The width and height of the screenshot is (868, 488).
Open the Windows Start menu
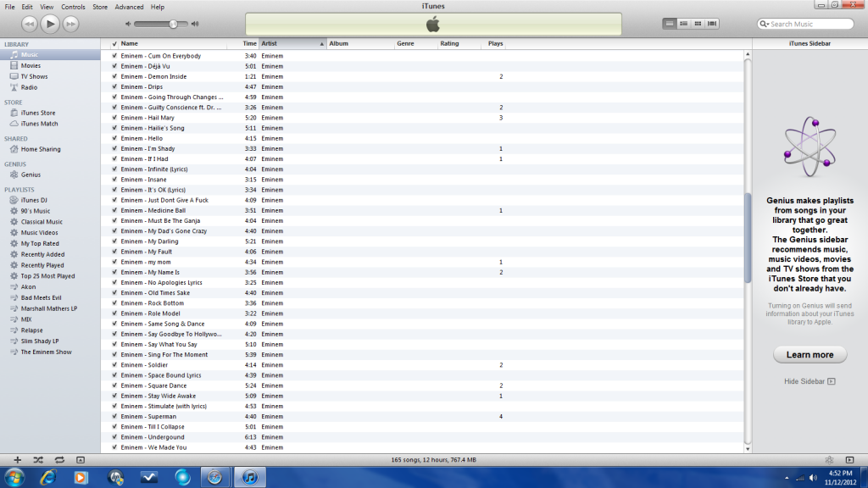click(x=14, y=477)
